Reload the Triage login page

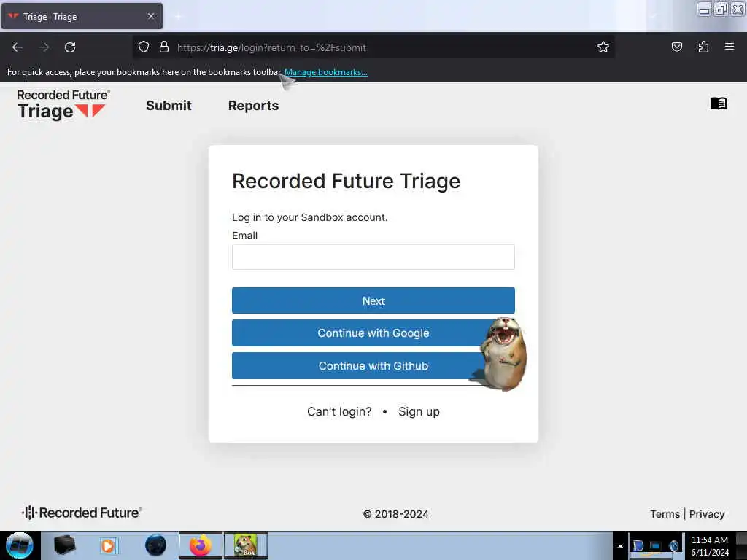pos(70,47)
